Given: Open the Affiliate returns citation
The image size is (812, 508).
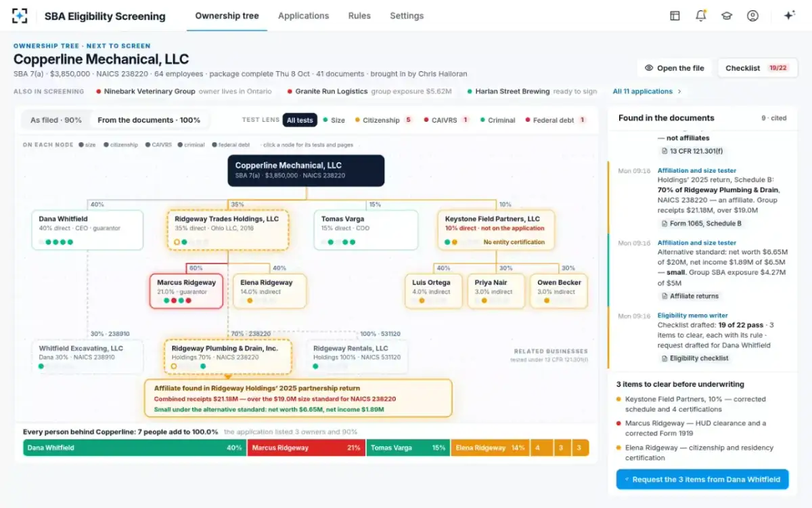Looking at the screenshot, I should pyautogui.click(x=690, y=296).
